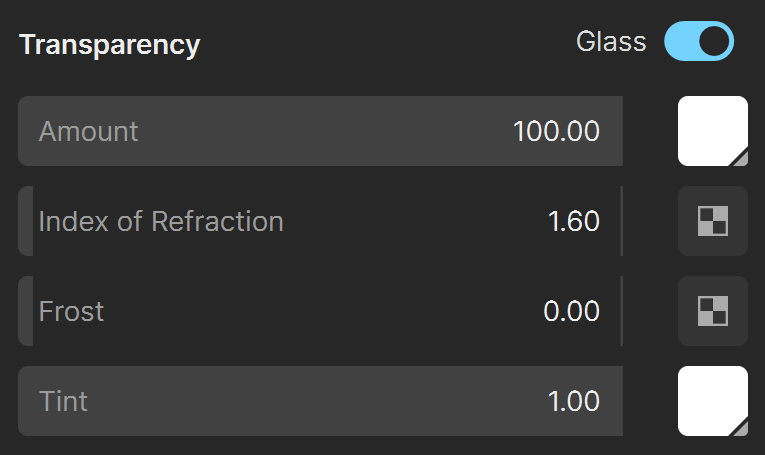Click the Index of Refraction slider
Viewport: 765px width, 455px height.
(321, 221)
